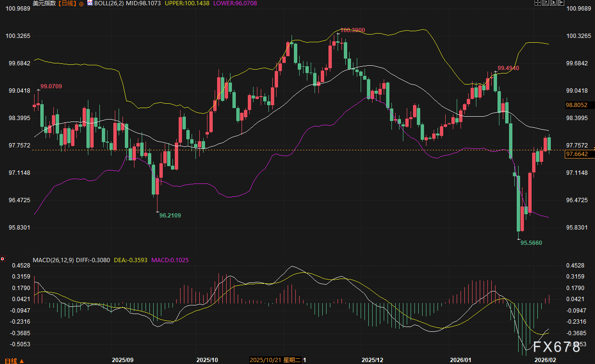Image resolution: width=595 pixels, height=364 pixels.
Task: Click the 99.4940 peak price annotation
Action: point(509,68)
